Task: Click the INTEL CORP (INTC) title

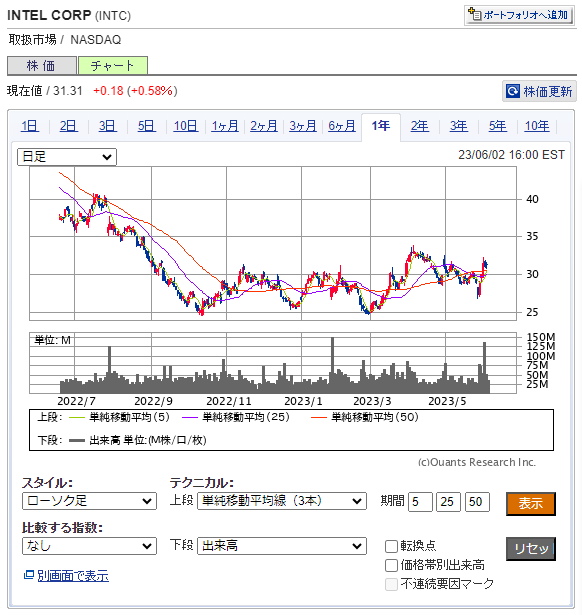Action: pos(69,15)
